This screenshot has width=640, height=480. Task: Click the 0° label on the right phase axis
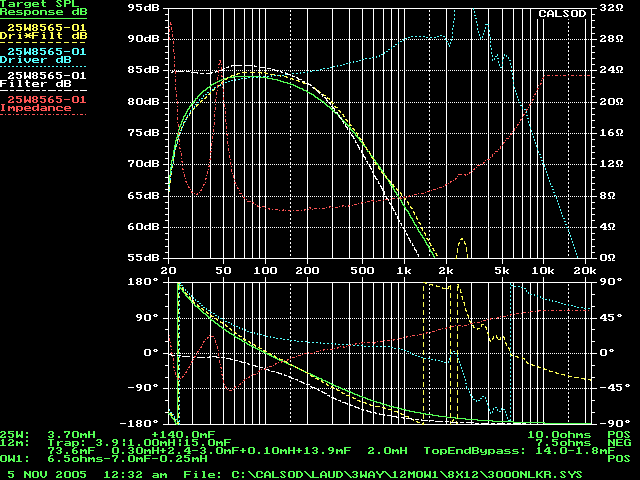tap(605, 352)
